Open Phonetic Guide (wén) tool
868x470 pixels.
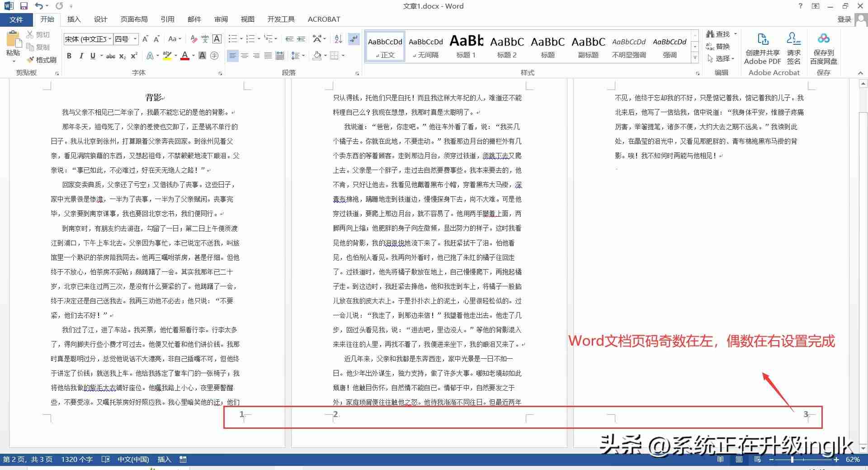205,39
